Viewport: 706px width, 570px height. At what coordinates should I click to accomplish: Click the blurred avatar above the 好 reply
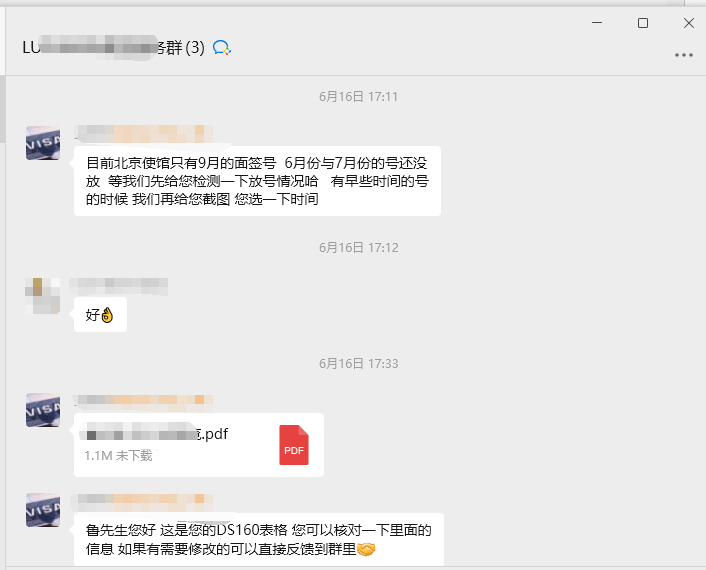(43, 296)
